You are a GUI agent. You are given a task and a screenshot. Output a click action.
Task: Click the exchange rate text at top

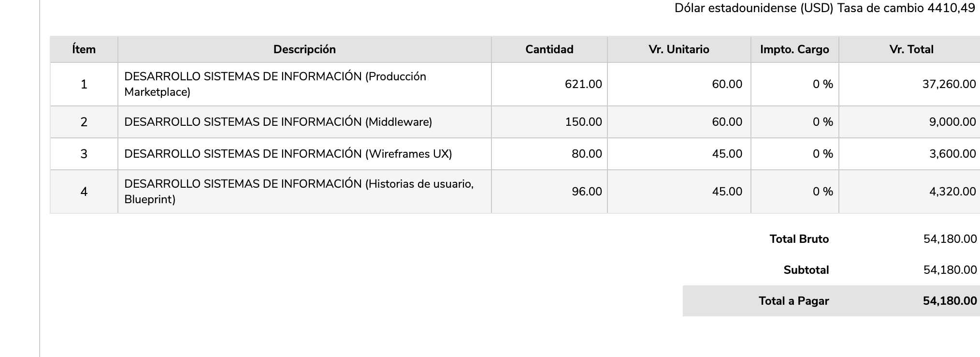coord(824,8)
